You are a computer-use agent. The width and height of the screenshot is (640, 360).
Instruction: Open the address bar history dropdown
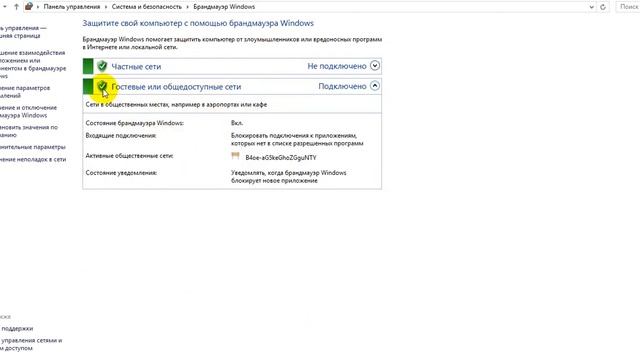[591, 7]
